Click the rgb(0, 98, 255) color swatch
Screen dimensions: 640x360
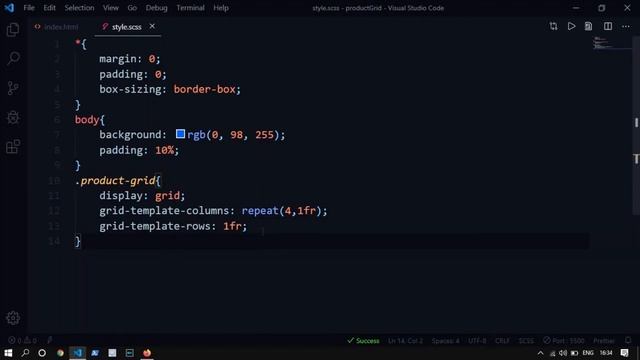[x=180, y=134]
